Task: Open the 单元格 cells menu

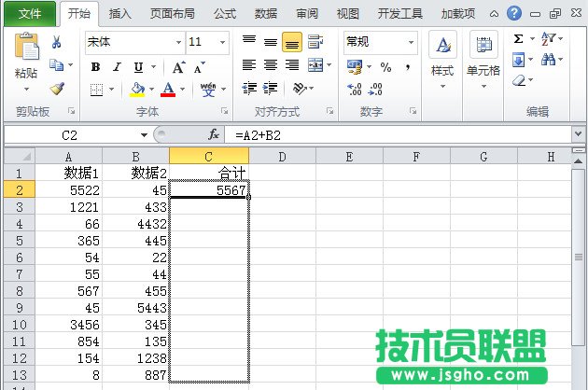Action: pos(483,60)
